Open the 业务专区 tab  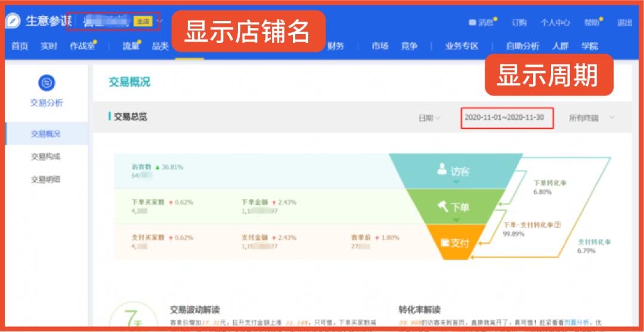[462, 46]
